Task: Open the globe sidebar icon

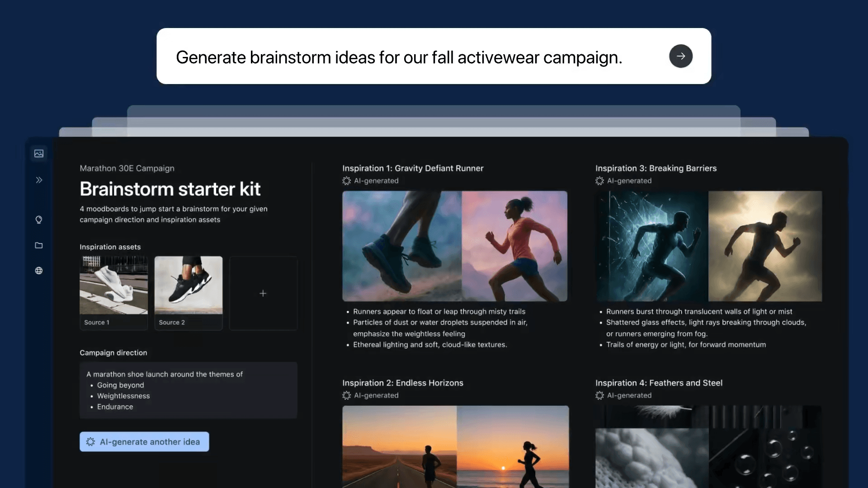Action: click(x=39, y=271)
